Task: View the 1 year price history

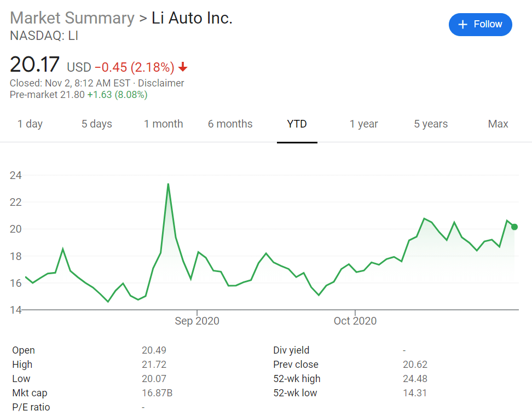Action: 363,124
